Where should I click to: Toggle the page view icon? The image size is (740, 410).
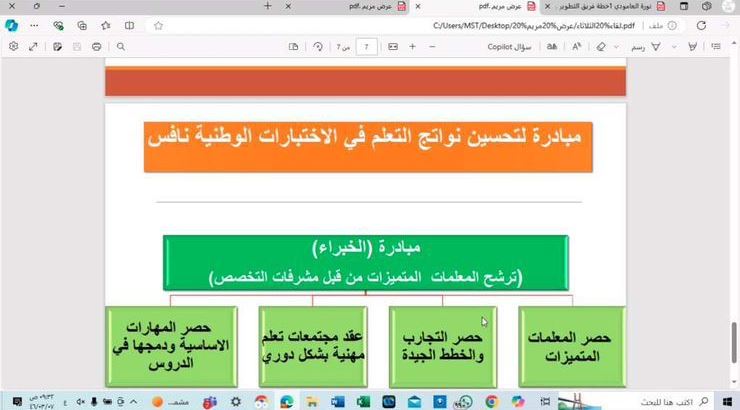click(293, 46)
